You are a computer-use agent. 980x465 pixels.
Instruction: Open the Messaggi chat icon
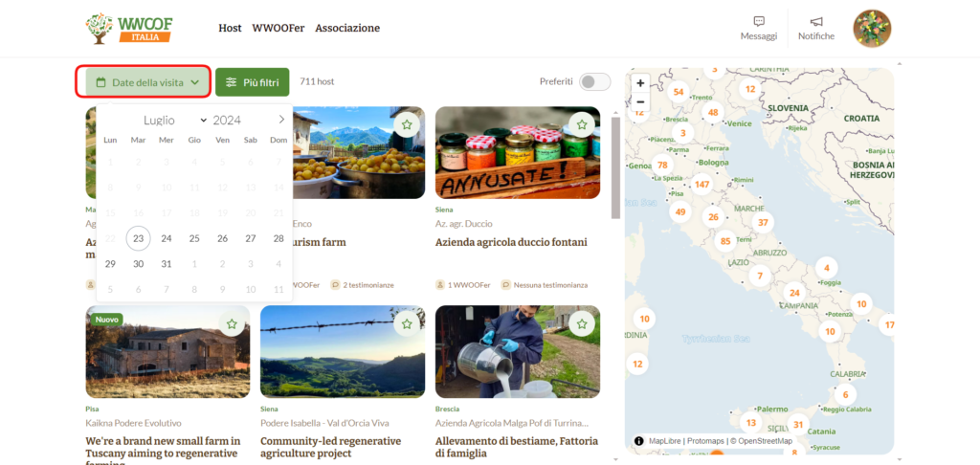(x=758, y=22)
